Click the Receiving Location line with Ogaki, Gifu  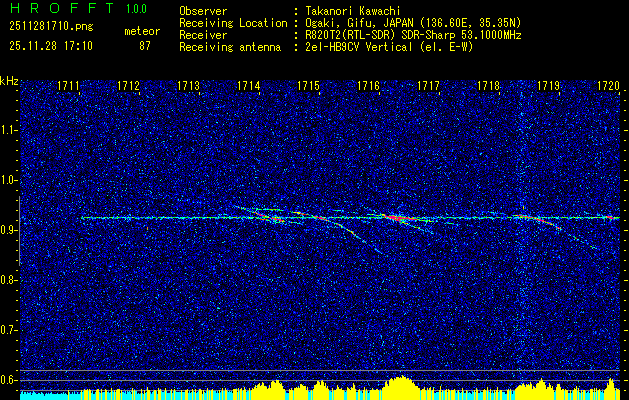350,23
